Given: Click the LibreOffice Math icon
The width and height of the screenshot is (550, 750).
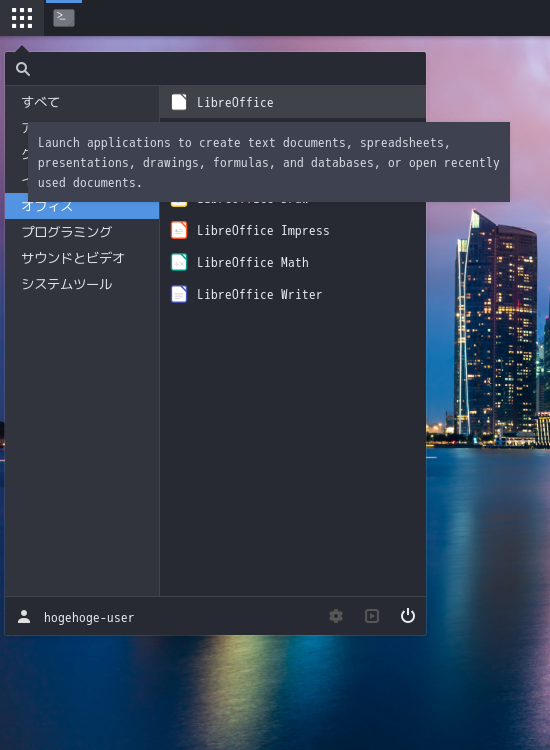Looking at the screenshot, I should [179, 263].
